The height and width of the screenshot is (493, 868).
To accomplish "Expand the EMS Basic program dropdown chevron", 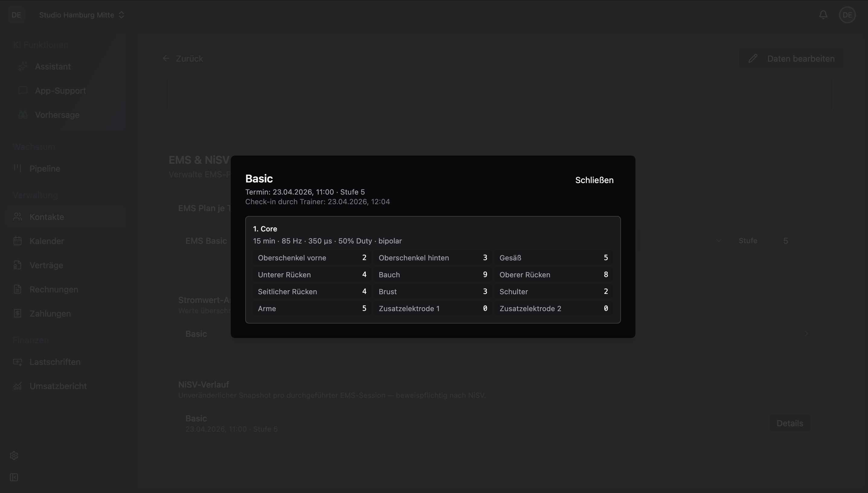I will [x=719, y=241].
